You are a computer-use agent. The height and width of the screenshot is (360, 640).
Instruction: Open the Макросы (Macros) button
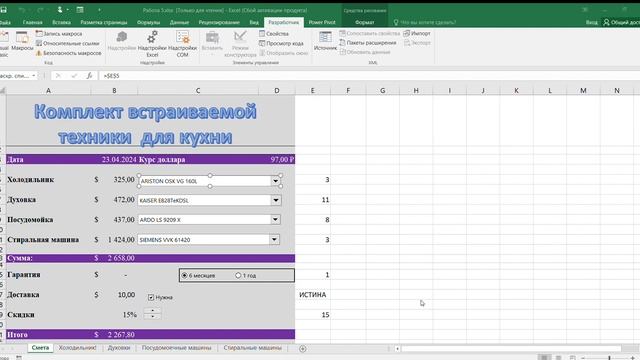click(x=22, y=41)
